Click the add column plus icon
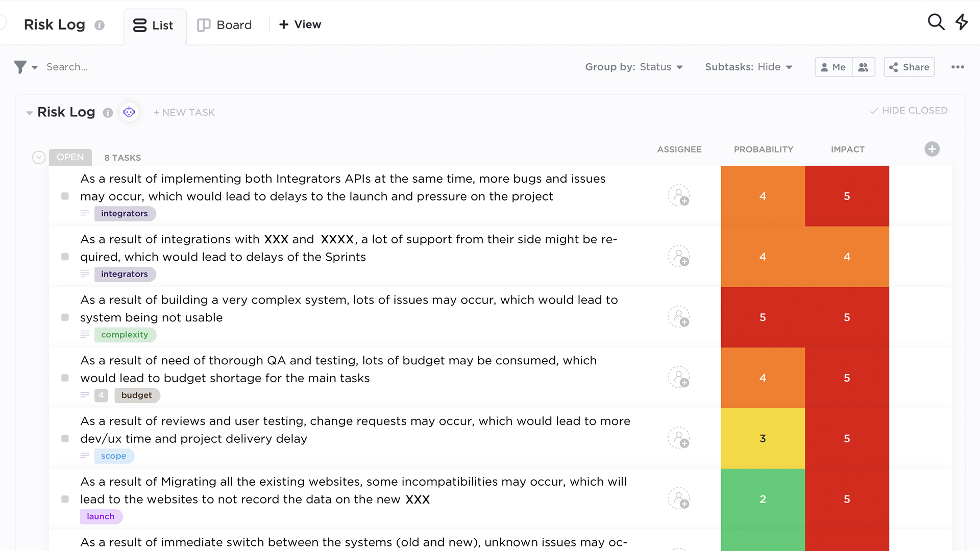The width and height of the screenshot is (980, 551). point(932,149)
